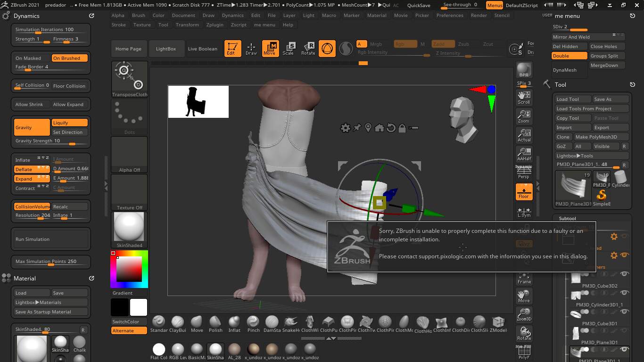Open the Preferences menu
Viewport: 644px width, 362px height.
[x=450, y=15]
